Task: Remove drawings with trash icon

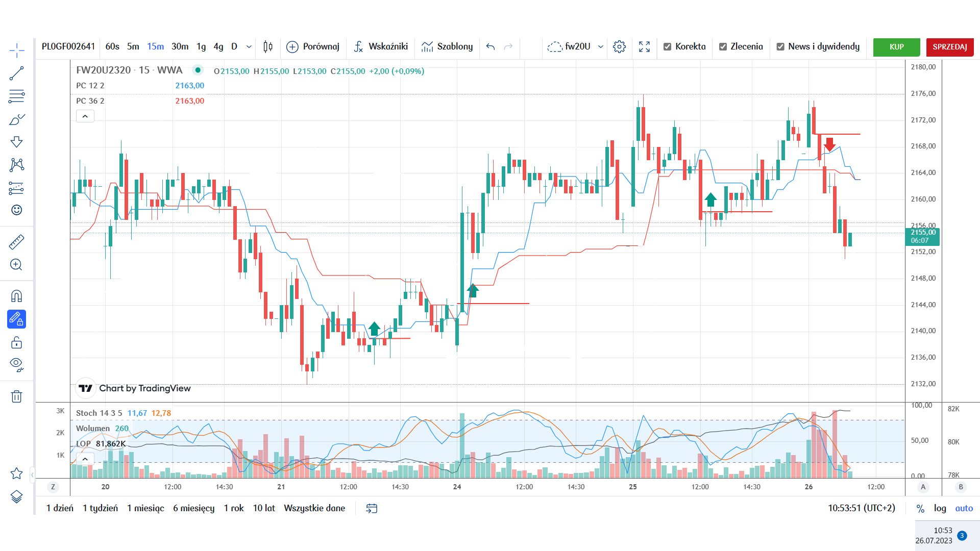Action: tap(16, 396)
